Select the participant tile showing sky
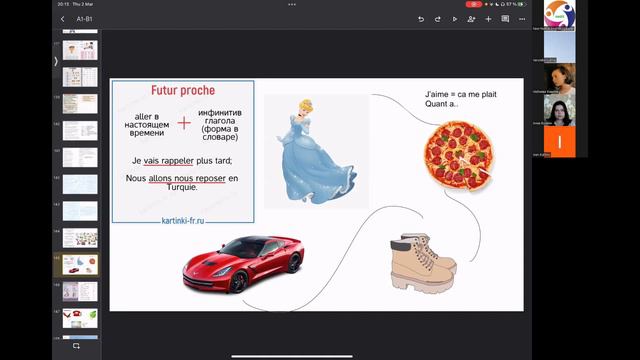Image resolution: width=640 pixels, height=360 pixels. tap(560, 47)
